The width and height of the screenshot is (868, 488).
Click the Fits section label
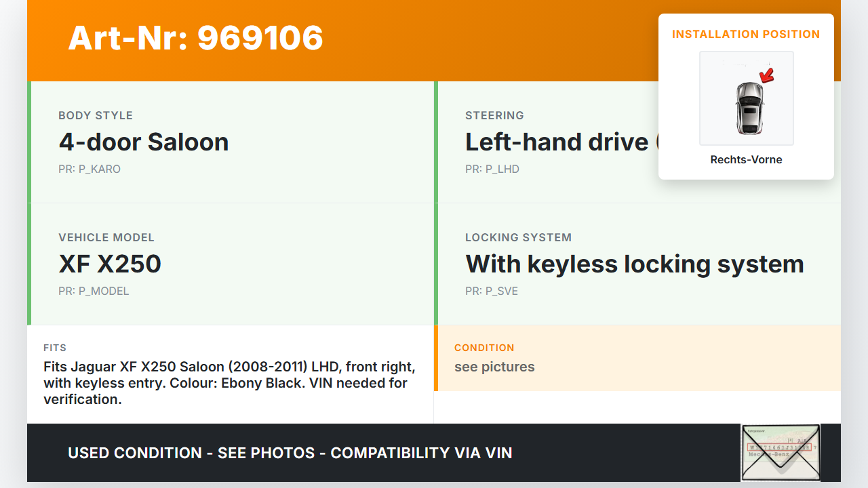point(55,348)
